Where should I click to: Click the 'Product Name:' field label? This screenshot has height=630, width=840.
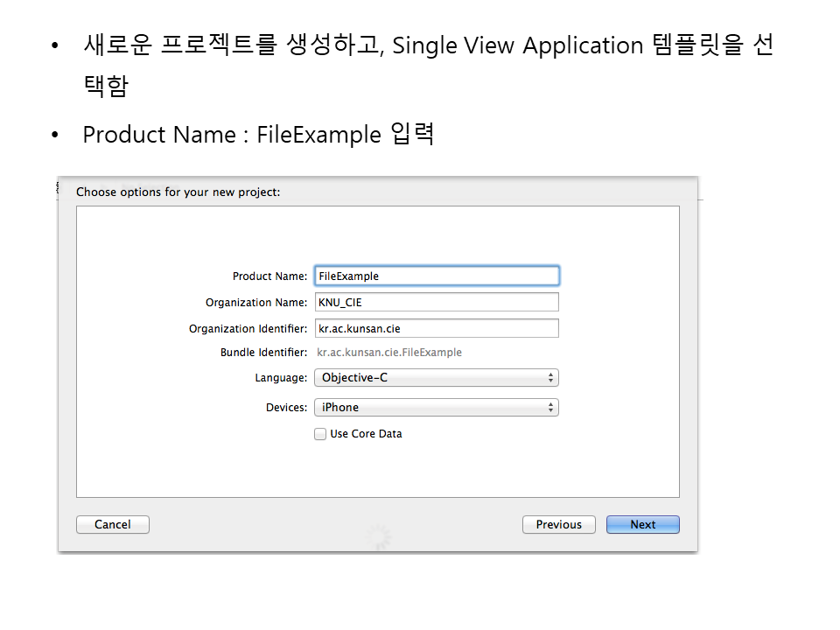click(269, 276)
